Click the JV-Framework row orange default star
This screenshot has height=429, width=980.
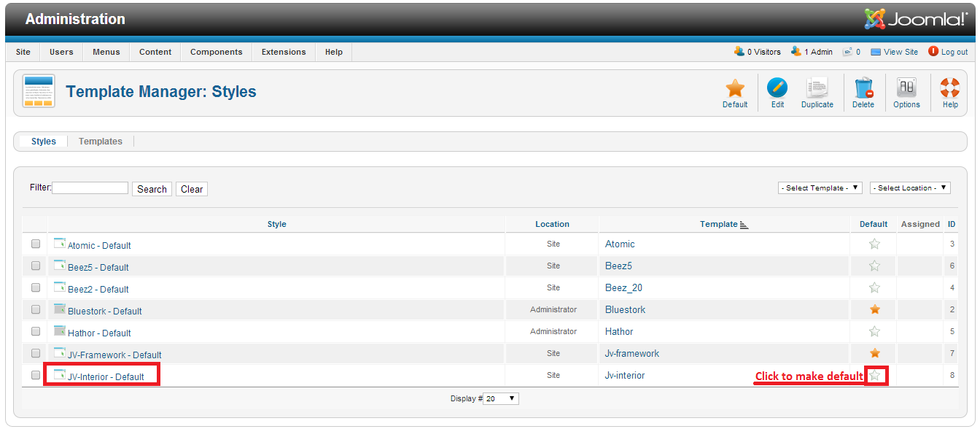875,353
